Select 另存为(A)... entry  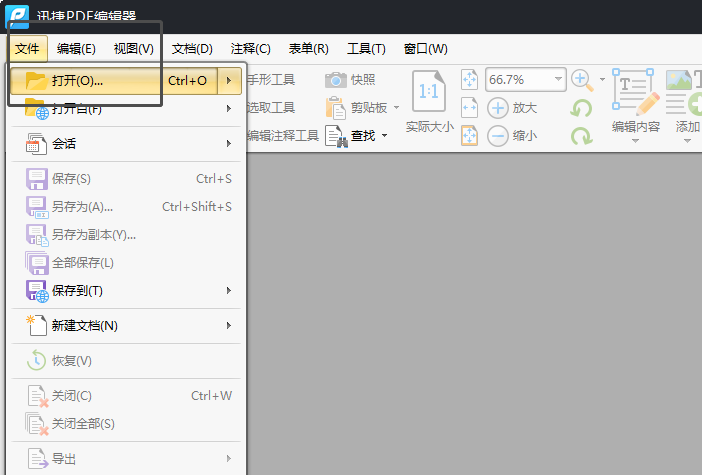(126, 206)
